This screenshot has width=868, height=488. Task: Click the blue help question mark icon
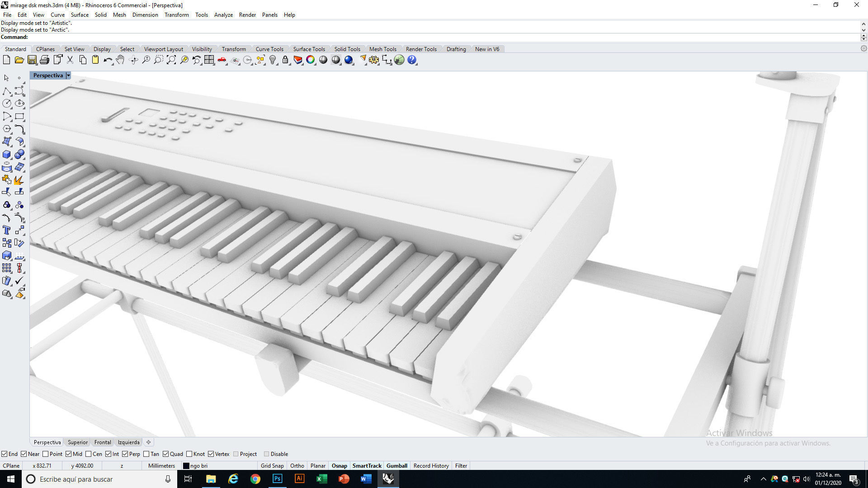pos(412,60)
